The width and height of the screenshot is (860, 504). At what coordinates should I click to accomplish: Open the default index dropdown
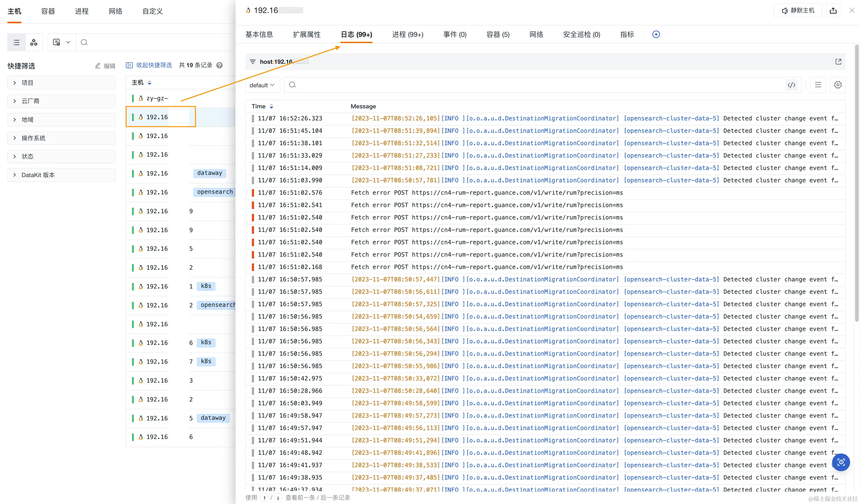(262, 85)
